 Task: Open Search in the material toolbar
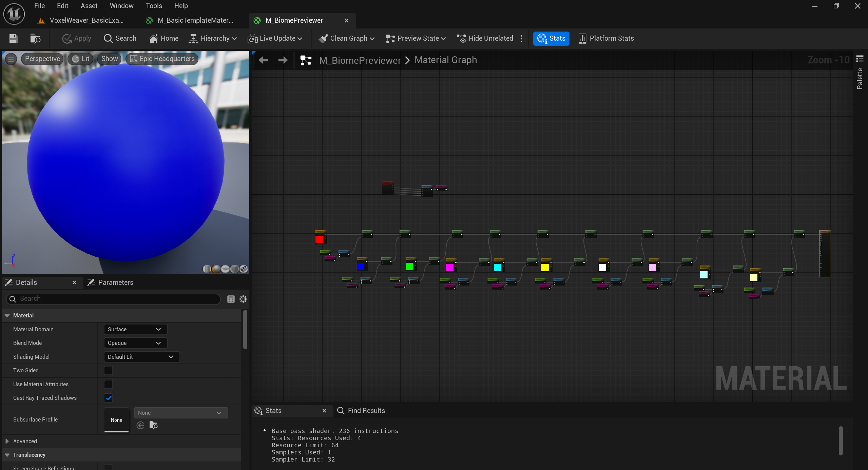tap(120, 38)
